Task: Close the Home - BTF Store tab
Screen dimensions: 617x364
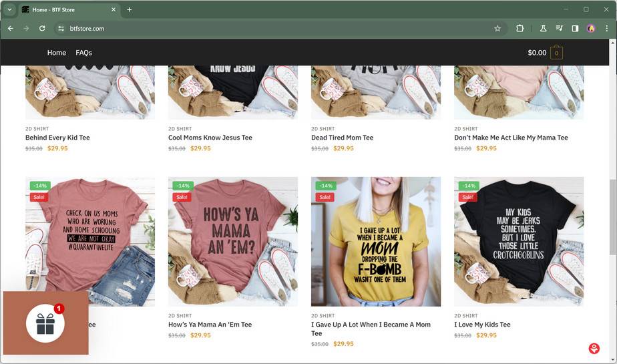Action: 114,9
